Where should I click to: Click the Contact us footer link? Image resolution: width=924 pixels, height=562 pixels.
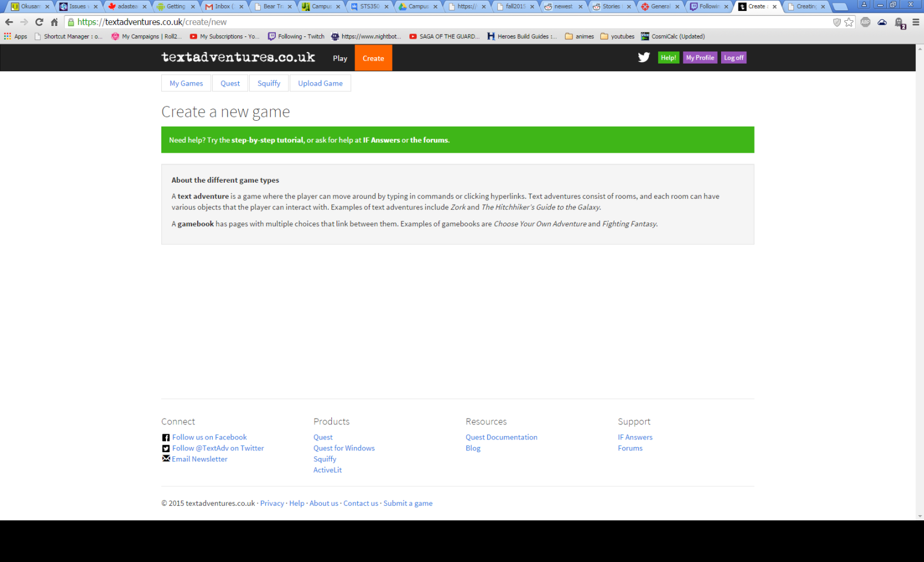[361, 503]
